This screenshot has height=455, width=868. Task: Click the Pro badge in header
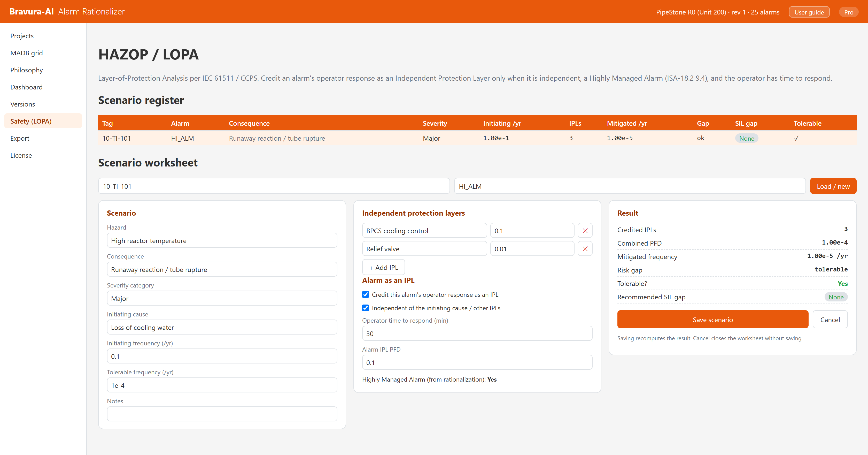pos(848,12)
